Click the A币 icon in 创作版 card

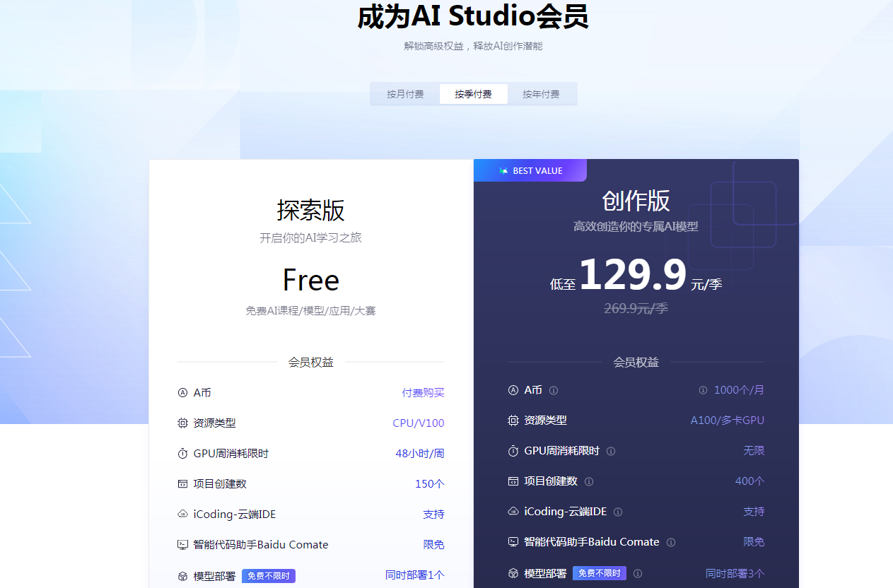pos(513,390)
